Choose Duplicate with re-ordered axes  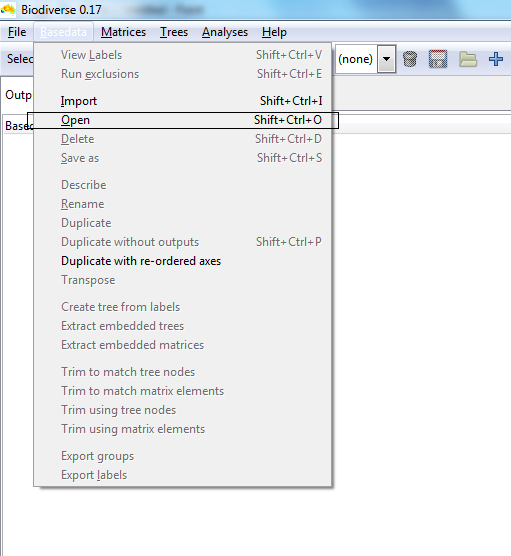pos(183,261)
